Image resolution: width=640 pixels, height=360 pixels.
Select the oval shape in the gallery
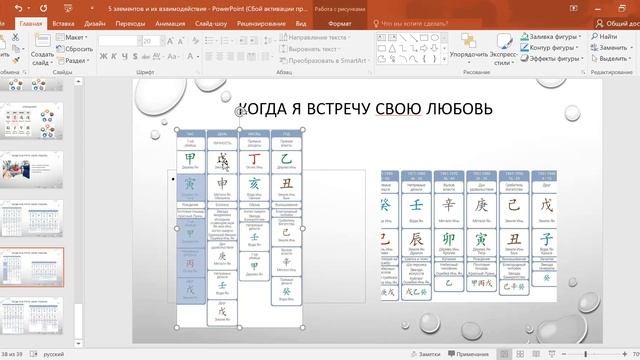click(435, 38)
